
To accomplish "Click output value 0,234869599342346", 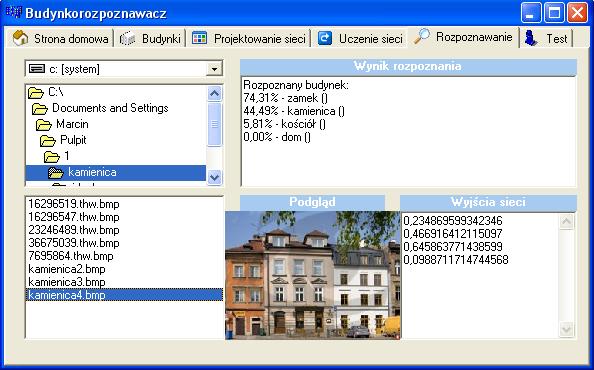I will [453, 221].
